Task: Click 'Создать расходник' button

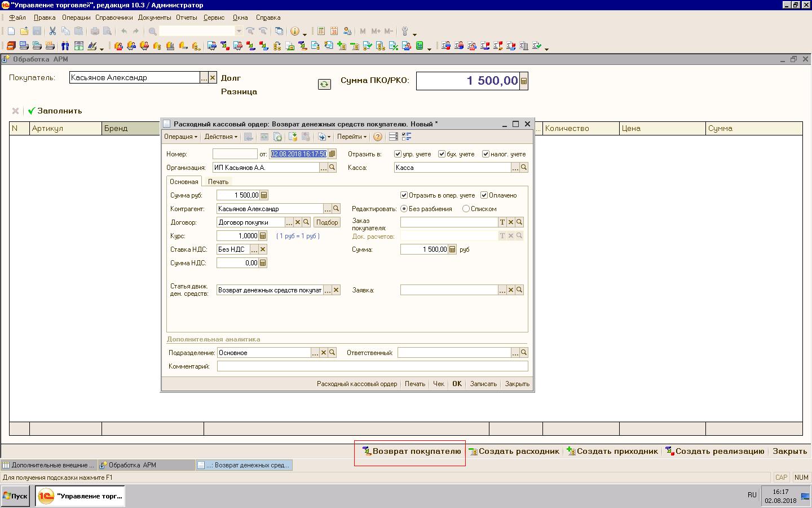Action: coord(514,451)
